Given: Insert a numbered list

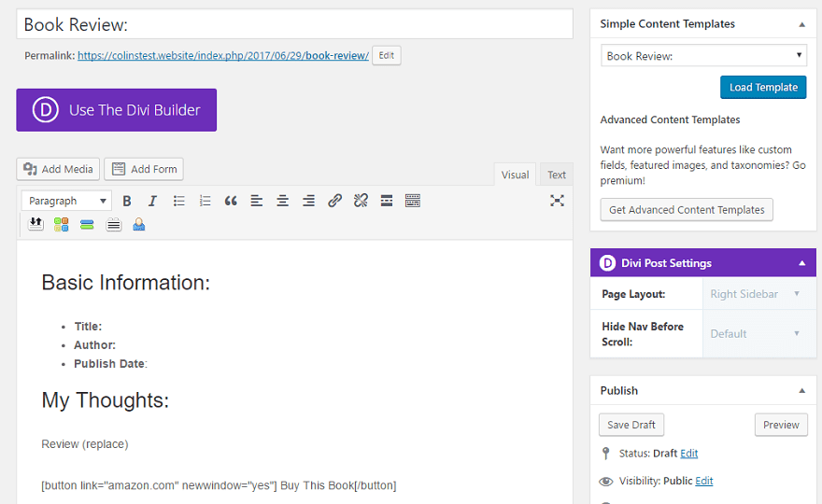Looking at the screenshot, I should 205,201.
